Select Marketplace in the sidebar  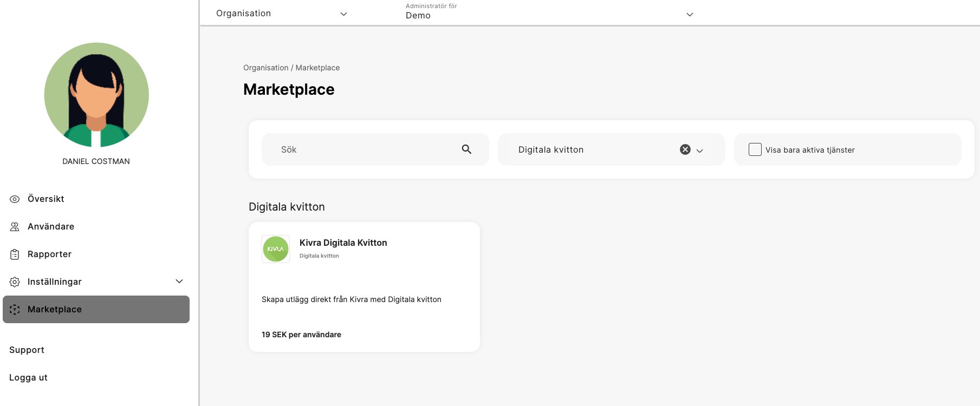pos(96,310)
